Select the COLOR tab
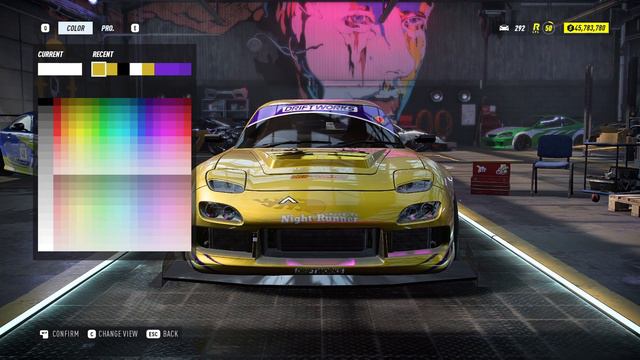Image resolution: width=640 pixels, height=360 pixels. click(76, 28)
